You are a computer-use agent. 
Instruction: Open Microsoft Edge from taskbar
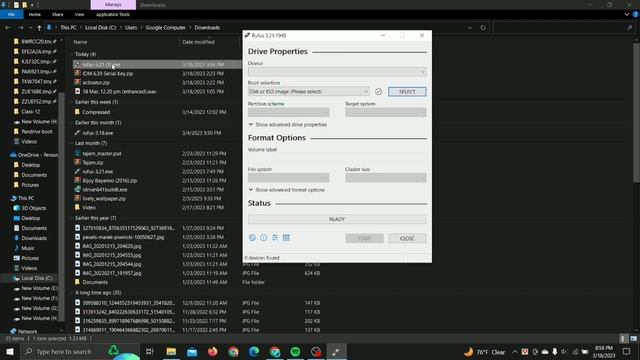click(254, 351)
